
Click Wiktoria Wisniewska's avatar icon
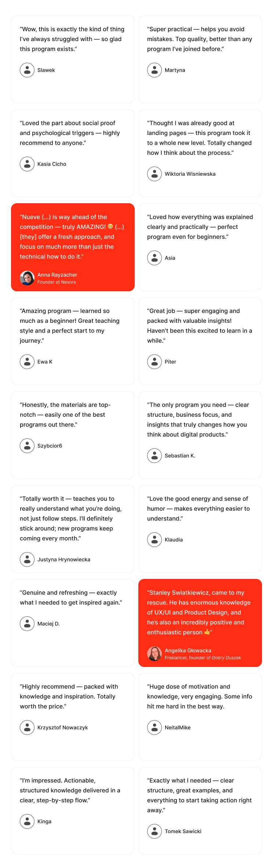pyautogui.click(x=154, y=174)
